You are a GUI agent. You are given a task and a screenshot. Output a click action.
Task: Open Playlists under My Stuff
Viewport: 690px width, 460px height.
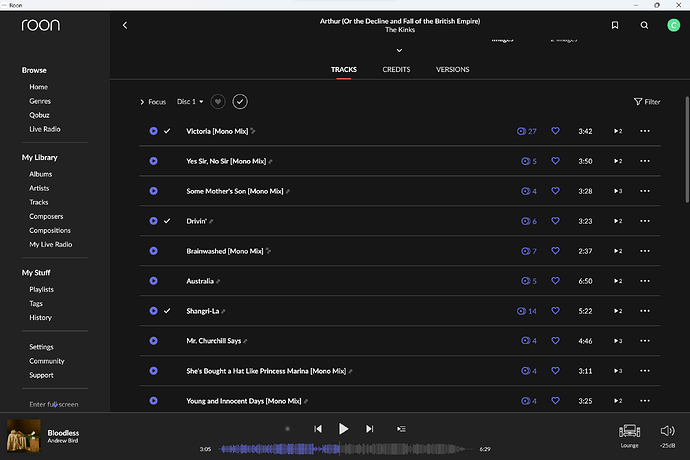(41, 290)
